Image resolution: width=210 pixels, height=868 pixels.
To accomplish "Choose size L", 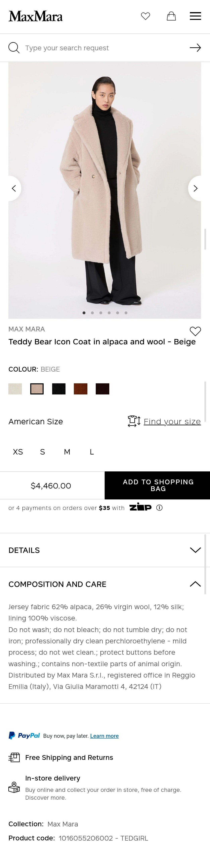I will pos(92,452).
